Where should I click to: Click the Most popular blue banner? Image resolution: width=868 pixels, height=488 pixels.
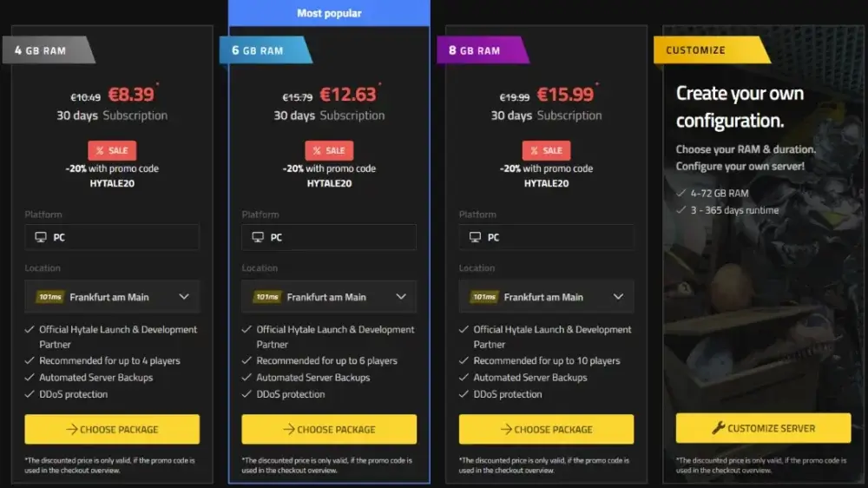pos(329,13)
